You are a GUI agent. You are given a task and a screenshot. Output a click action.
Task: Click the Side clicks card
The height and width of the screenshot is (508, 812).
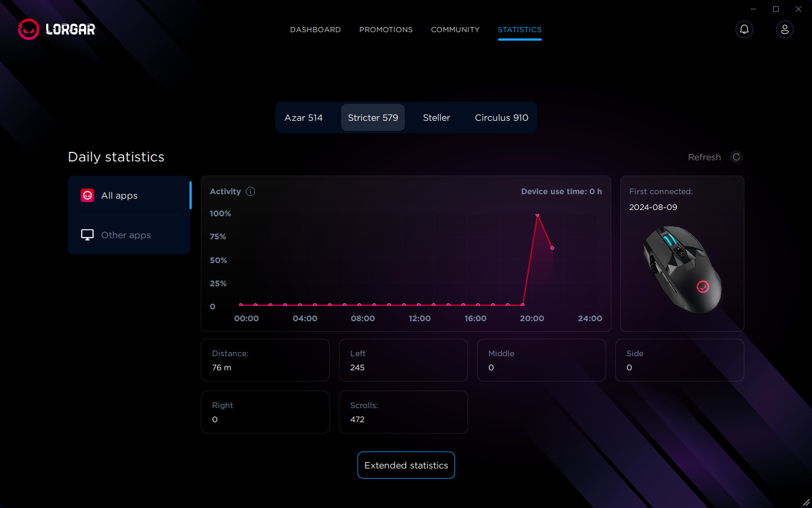[x=679, y=360]
